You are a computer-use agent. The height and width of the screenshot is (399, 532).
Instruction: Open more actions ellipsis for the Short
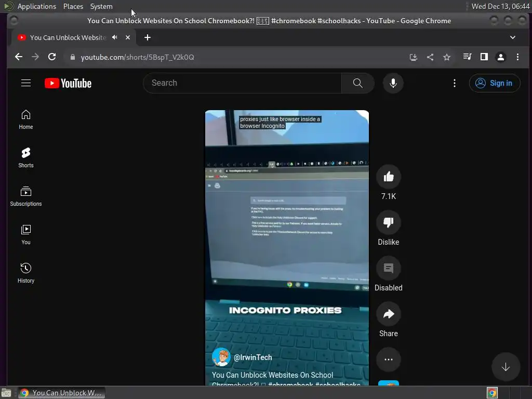389,360
